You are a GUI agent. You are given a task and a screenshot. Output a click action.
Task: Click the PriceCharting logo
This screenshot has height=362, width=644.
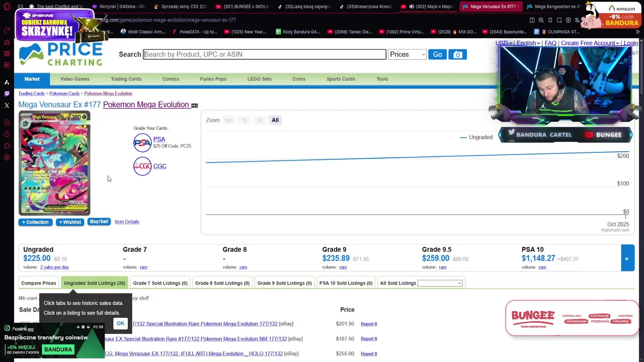(x=61, y=54)
